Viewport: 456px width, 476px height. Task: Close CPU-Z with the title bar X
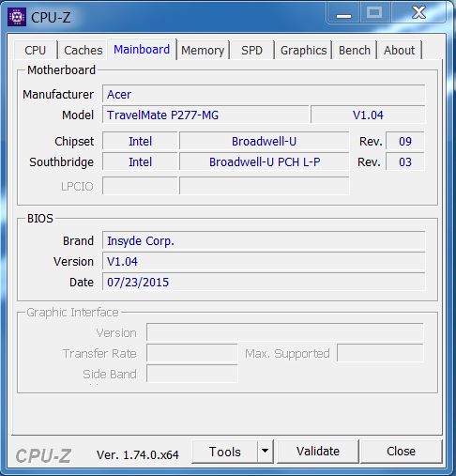tap(418, 12)
